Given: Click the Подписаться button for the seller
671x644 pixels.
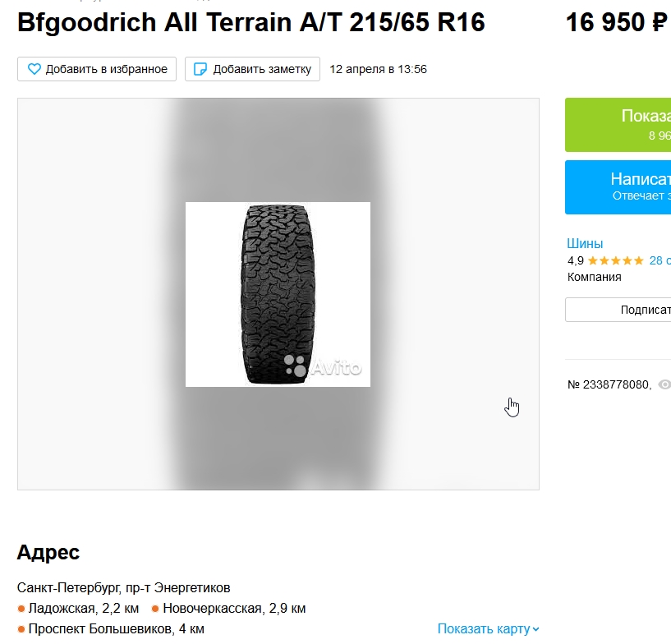Looking at the screenshot, I should coord(618,310).
